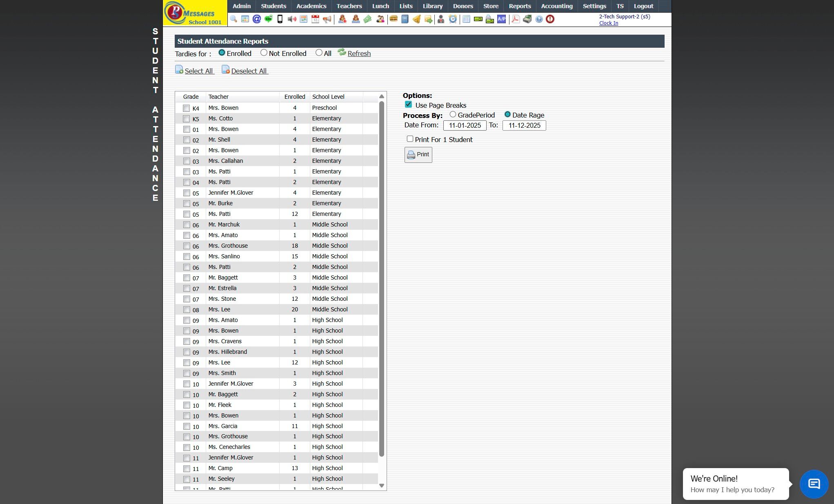This screenshot has width=834, height=504.
Task: Click the blue help question mark icon
Action: tap(539, 19)
